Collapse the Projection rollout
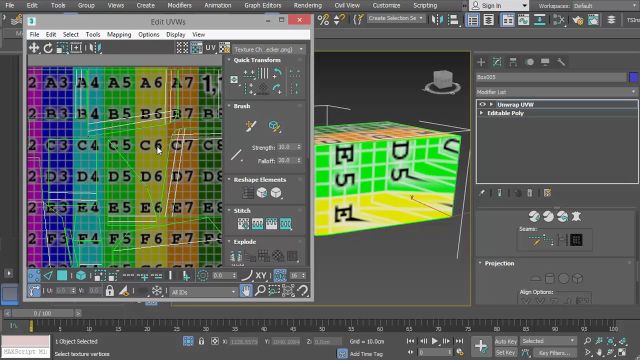 [x=499, y=263]
